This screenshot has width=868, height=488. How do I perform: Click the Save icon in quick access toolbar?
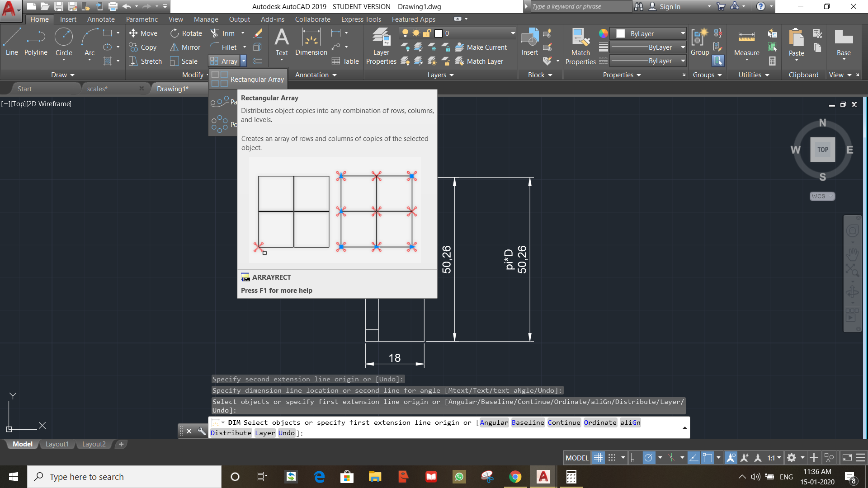coord(59,6)
